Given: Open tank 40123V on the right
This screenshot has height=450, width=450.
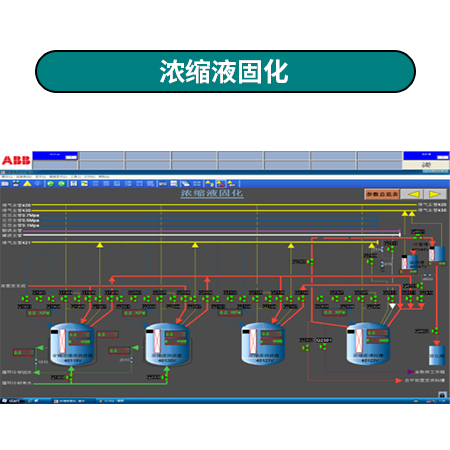Looking at the screenshot, I should pyautogui.click(x=368, y=343).
